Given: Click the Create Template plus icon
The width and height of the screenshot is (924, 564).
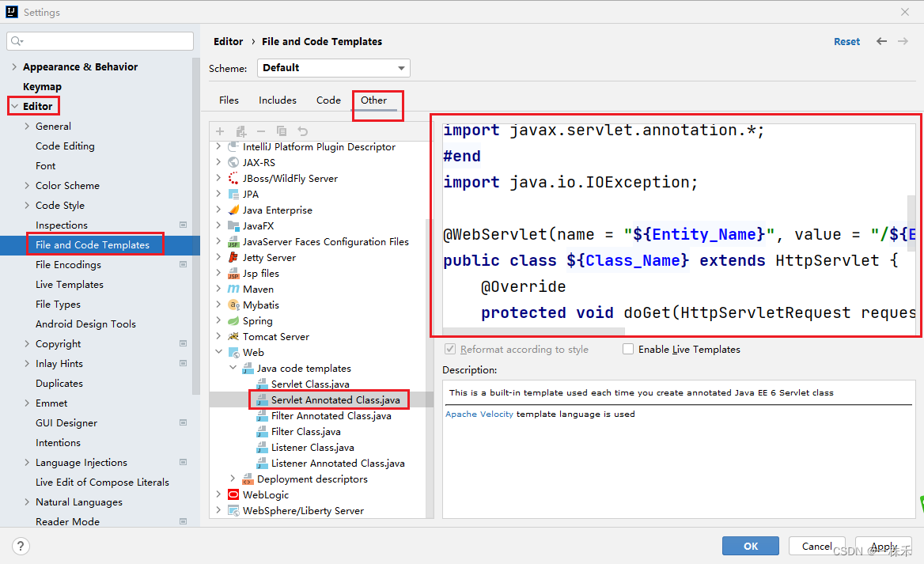Looking at the screenshot, I should point(220,131).
